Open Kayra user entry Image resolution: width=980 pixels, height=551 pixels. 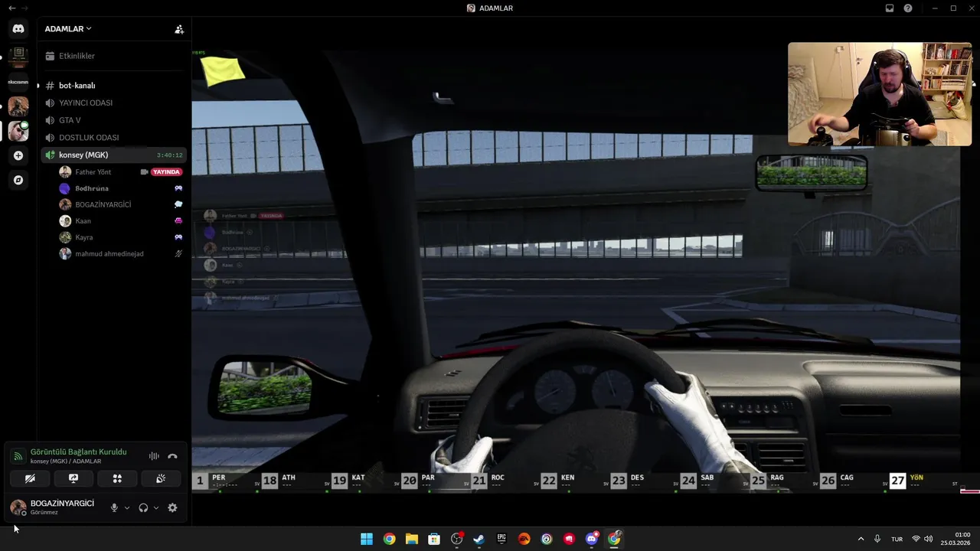121,237
